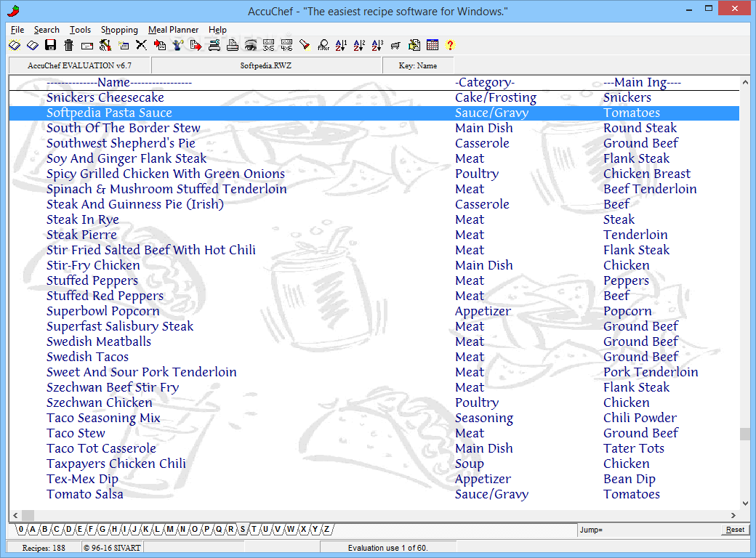The width and height of the screenshot is (756, 558).
Task: Select the Tomato Salsa recipe
Action: (374, 494)
